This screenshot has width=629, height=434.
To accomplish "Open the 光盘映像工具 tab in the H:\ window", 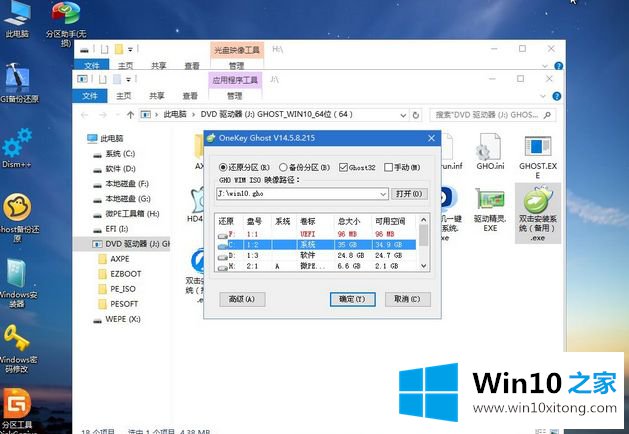I will [237, 50].
